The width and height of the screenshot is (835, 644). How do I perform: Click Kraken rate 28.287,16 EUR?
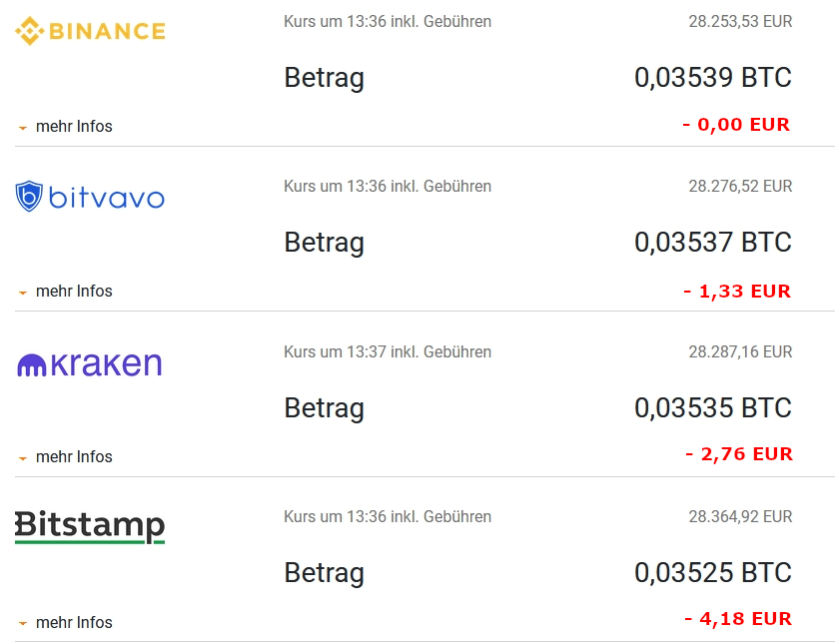(x=740, y=351)
